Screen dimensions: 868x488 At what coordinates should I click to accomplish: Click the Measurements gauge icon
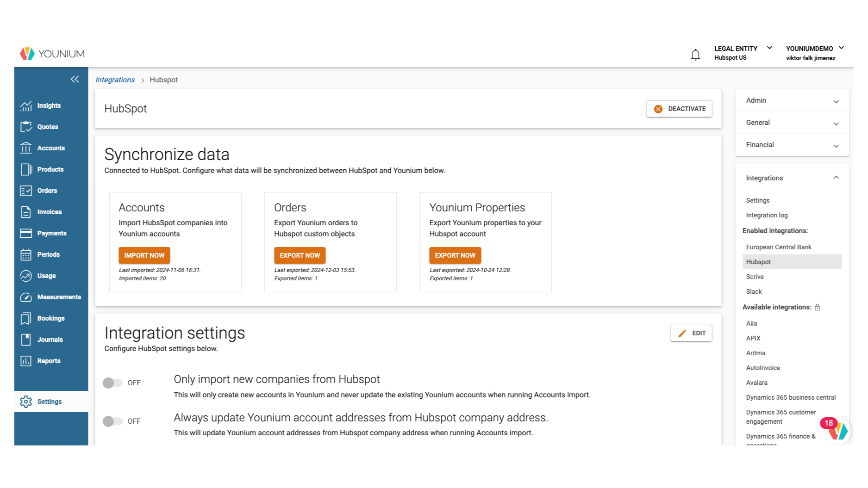(x=26, y=297)
